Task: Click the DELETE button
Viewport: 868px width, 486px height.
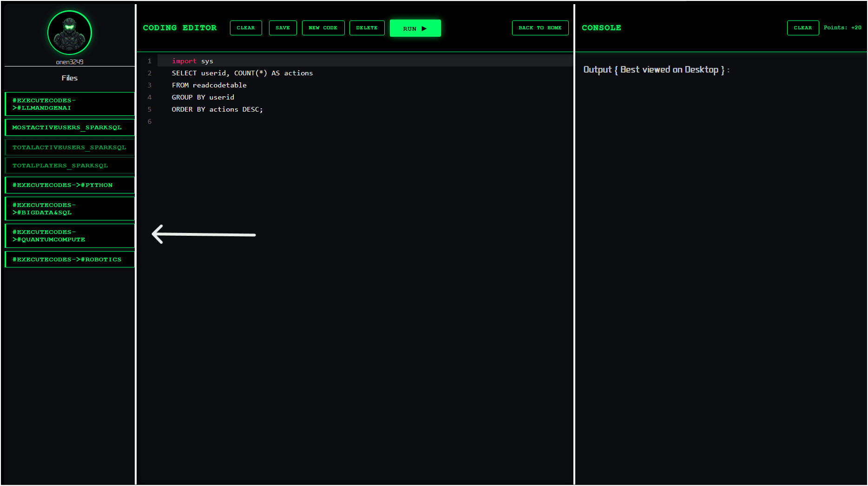Action: point(367,28)
